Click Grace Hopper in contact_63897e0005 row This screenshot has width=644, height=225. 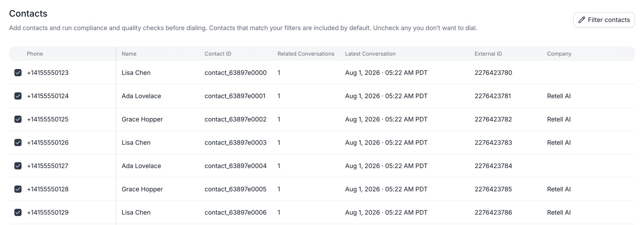[142, 189]
